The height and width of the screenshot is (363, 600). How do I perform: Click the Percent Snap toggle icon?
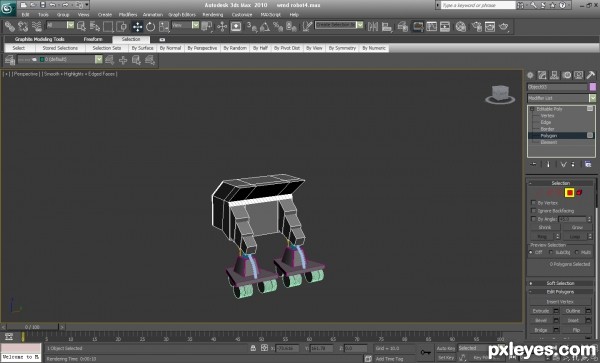pos(278,26)
